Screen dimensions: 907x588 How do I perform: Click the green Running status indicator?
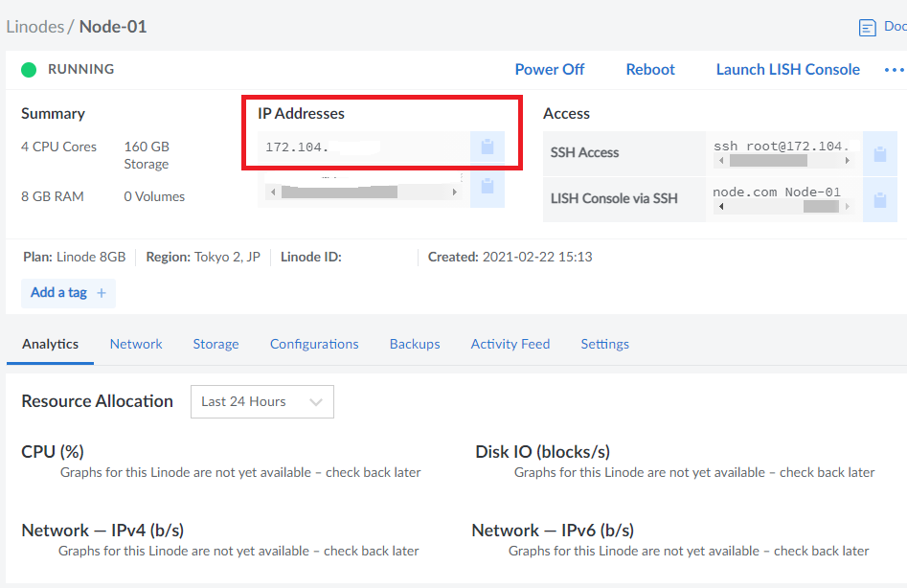29,70
